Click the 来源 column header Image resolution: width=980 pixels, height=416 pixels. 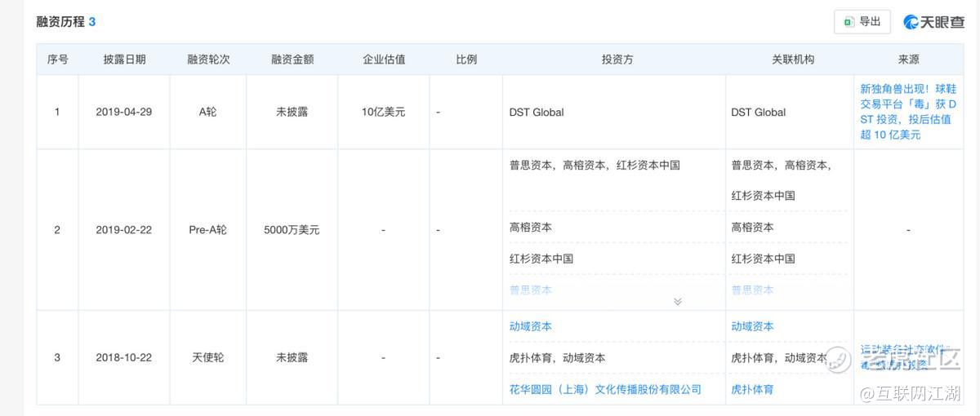click(x=908, y=60)
